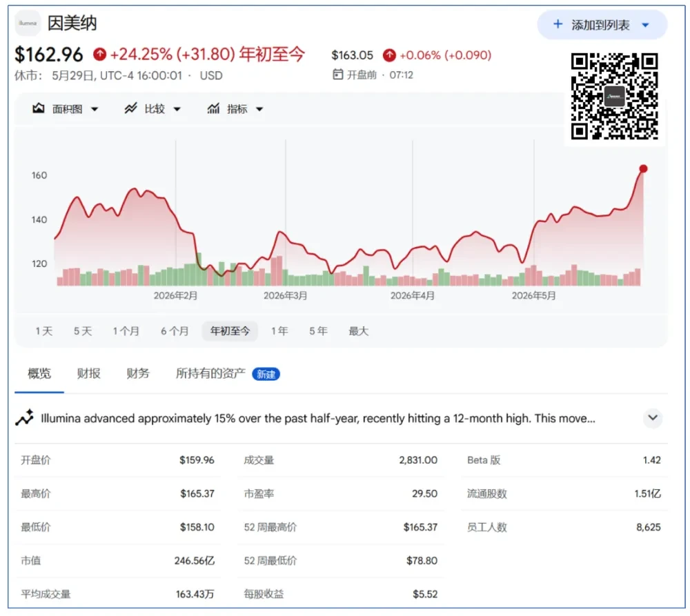
Task: Click the 最低价 value $158.10
Action: pyautogui.click(x=197, y=527)
